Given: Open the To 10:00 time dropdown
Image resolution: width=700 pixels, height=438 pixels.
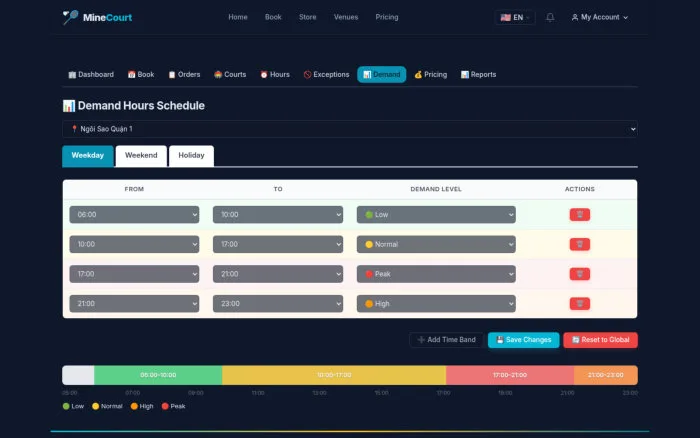Looking at the screenshot, I should pos(278,215).
